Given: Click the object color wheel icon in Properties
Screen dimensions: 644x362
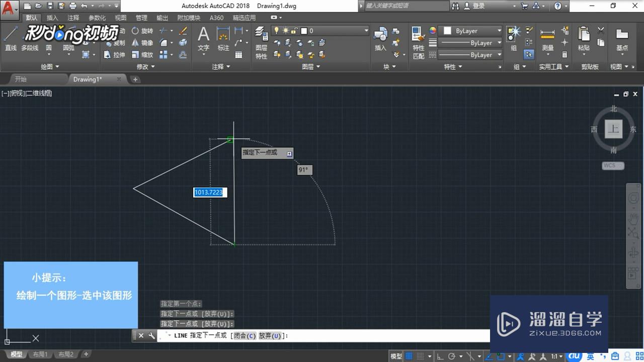Looking at the screenshot, I should [433, 31].
